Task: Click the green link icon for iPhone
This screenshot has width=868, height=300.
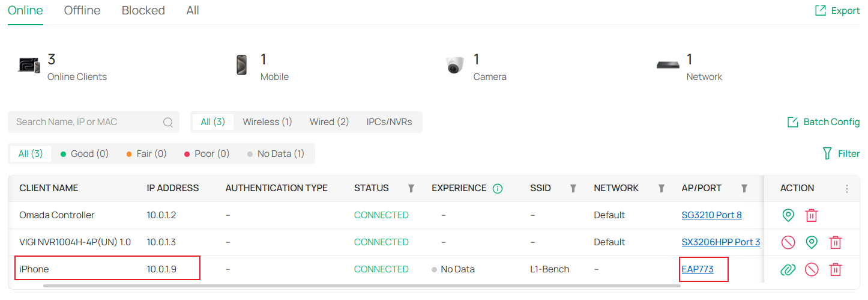Action: click(x=788, y=269)
